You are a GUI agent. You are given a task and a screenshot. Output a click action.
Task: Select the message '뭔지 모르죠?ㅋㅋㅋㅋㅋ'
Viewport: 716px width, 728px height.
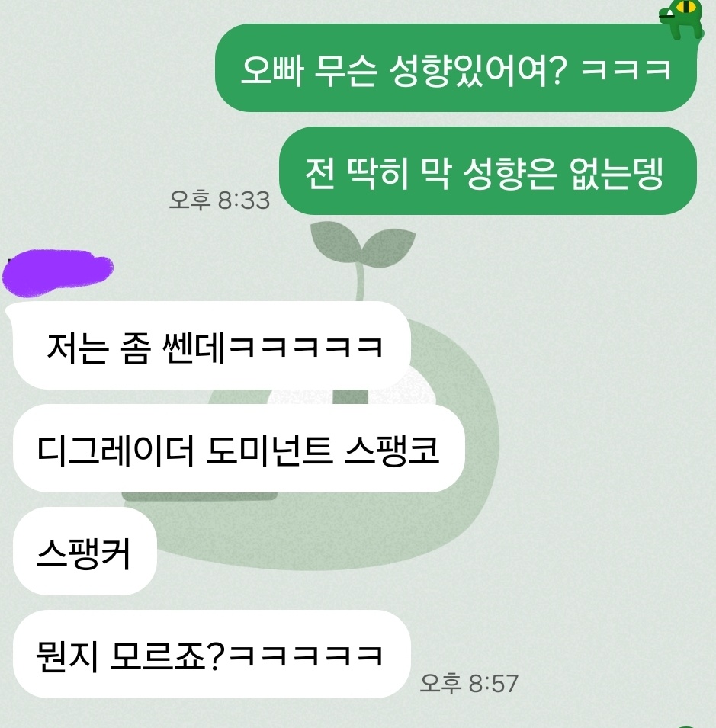(x=212, y=654)
